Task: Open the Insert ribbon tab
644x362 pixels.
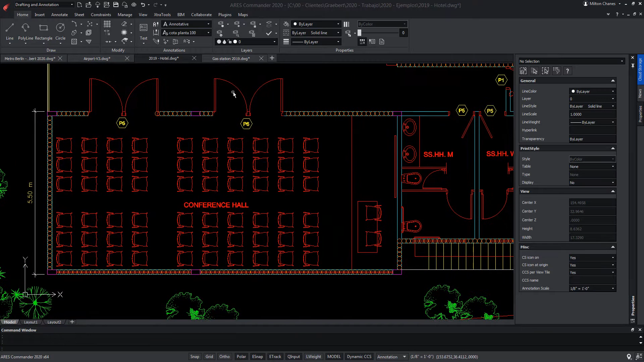Action: pos(40,15)
